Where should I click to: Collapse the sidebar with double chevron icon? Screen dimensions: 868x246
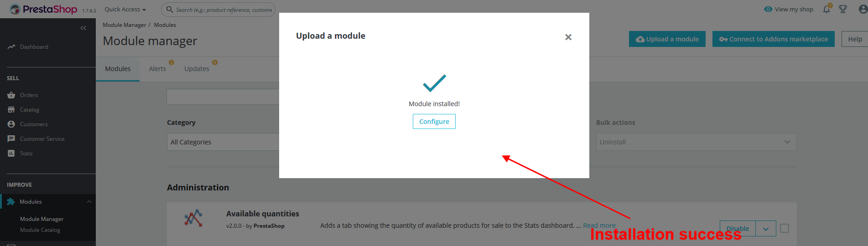click(x=83, y=28)
